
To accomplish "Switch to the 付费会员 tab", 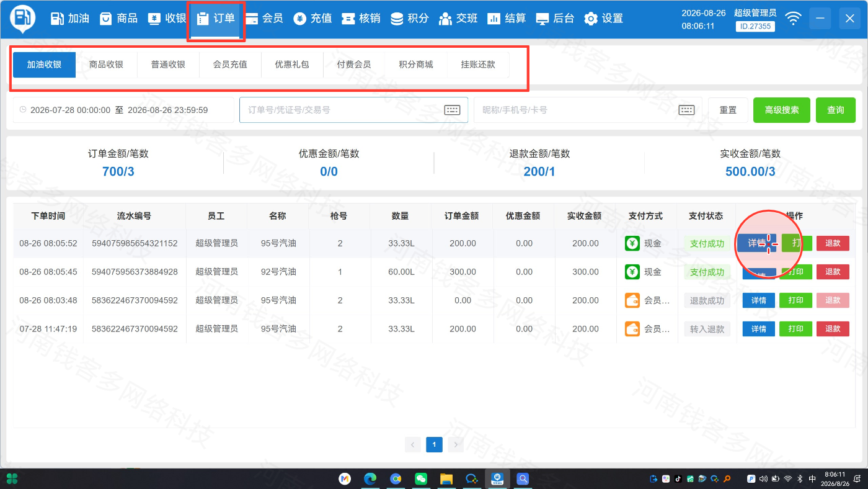I will click(x=354, y=65).
